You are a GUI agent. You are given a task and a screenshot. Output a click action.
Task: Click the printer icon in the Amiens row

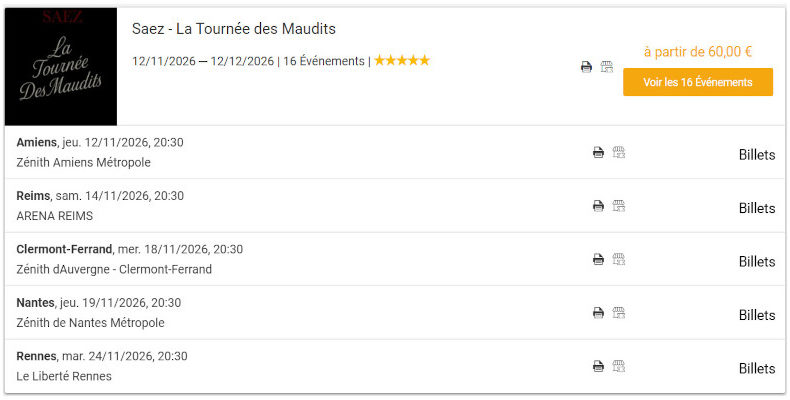pos(598,153)
